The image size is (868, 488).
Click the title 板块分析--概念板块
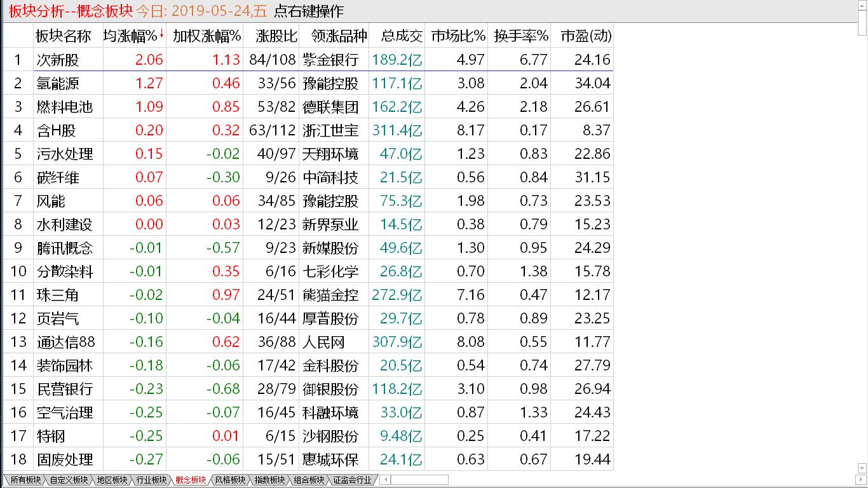71,11
